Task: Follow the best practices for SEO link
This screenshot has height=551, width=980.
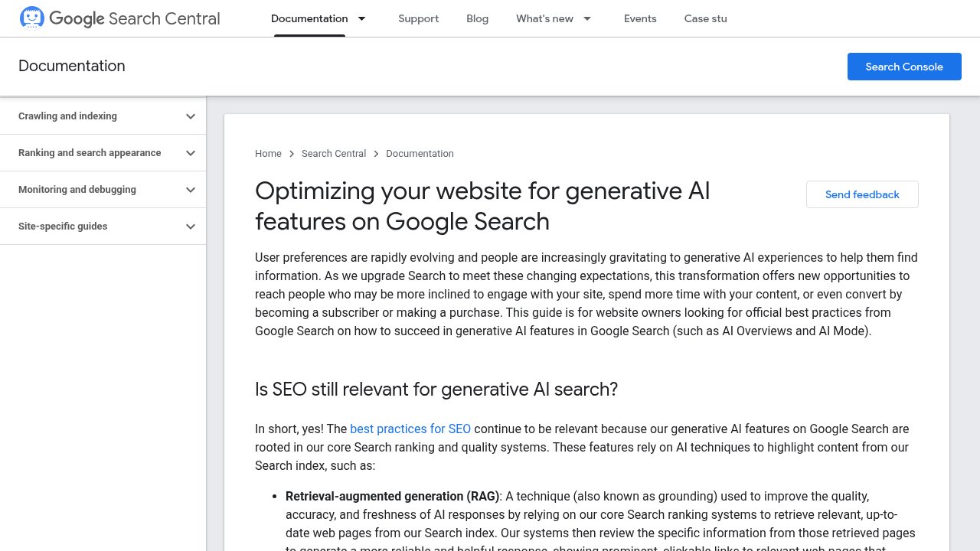Action: pyautogui.click(x=410, y=429)
